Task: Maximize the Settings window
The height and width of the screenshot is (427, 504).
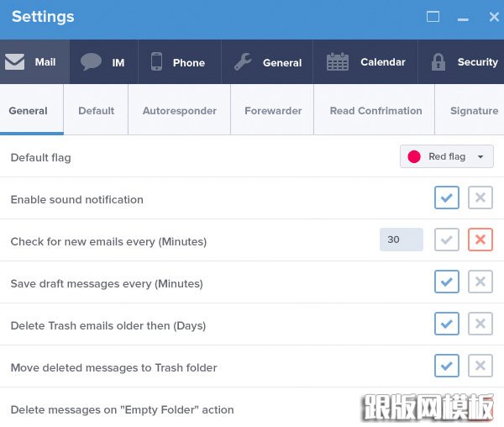Action: click(433, 17)
